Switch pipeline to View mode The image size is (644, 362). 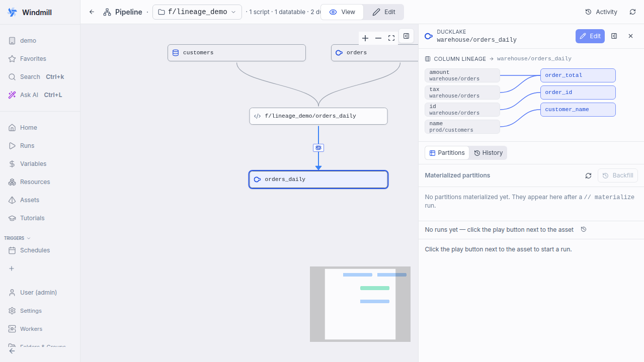click(x=342, y=12)
